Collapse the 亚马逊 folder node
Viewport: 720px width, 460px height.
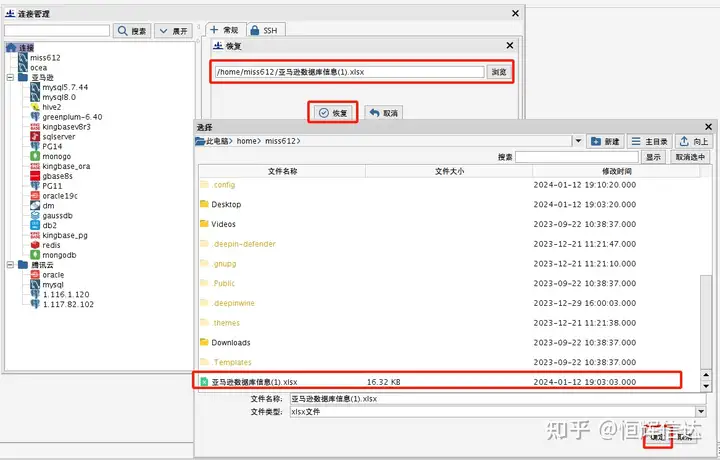point(10,78)
